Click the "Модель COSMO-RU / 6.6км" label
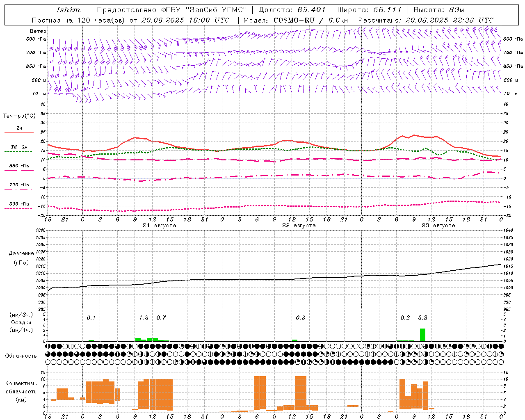 click(296, 20)
